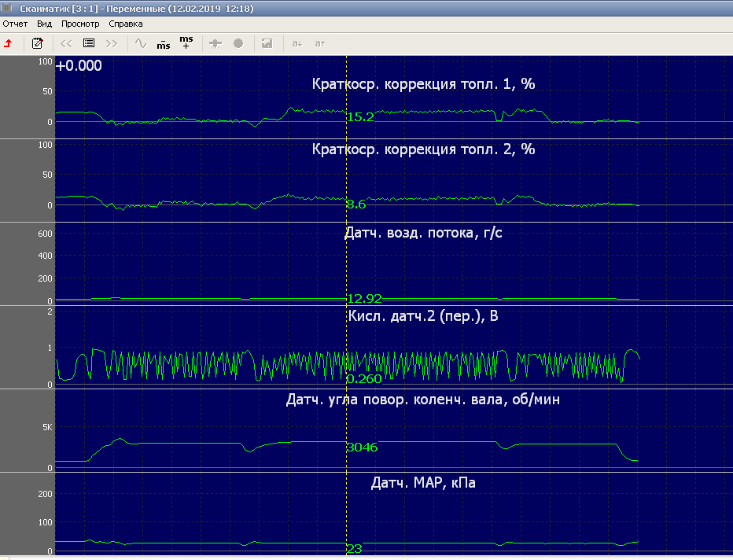Open the Вид menu
The image size is (733, 560).
coord(45,24)
